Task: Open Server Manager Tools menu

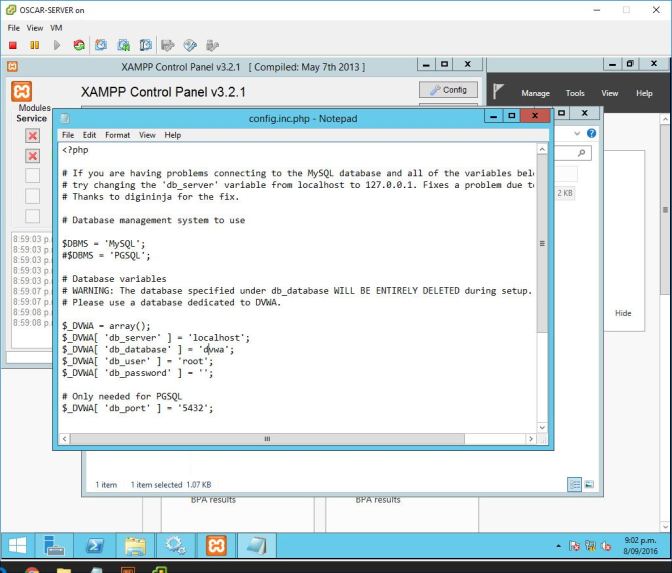Action: point(575,93)
